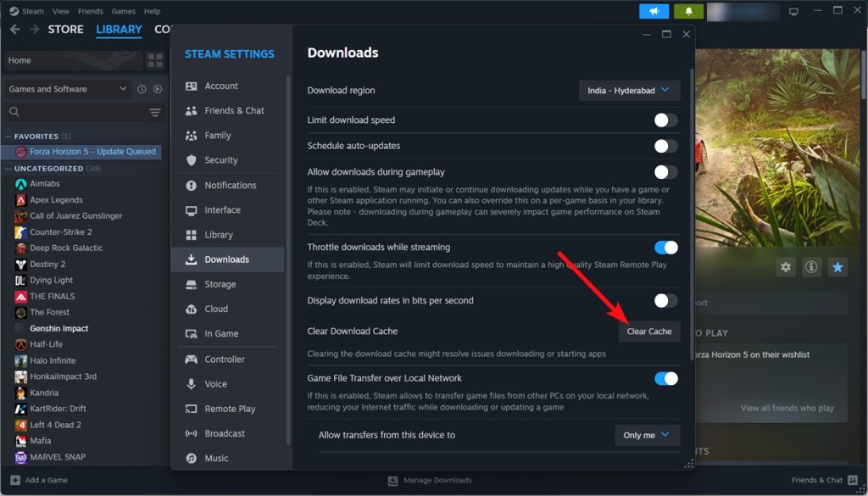868x496 pixels.
Task: Collapse the FAVORITES category
Action: tap(8, 137)
